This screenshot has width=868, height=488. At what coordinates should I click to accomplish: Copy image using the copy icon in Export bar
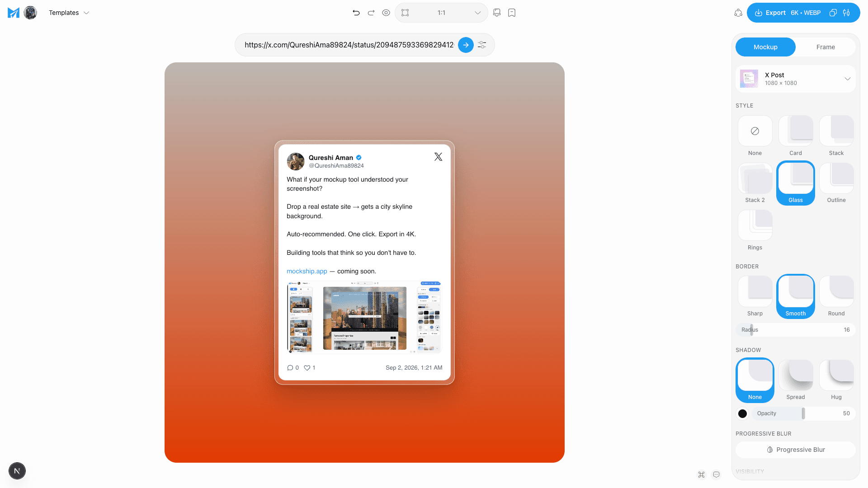click(833, 13)
